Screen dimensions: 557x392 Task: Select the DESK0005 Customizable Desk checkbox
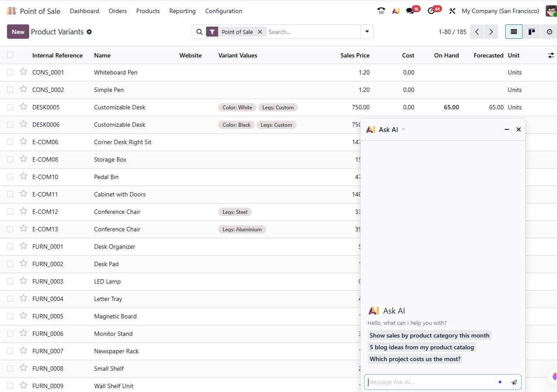[x=10, y=107]
